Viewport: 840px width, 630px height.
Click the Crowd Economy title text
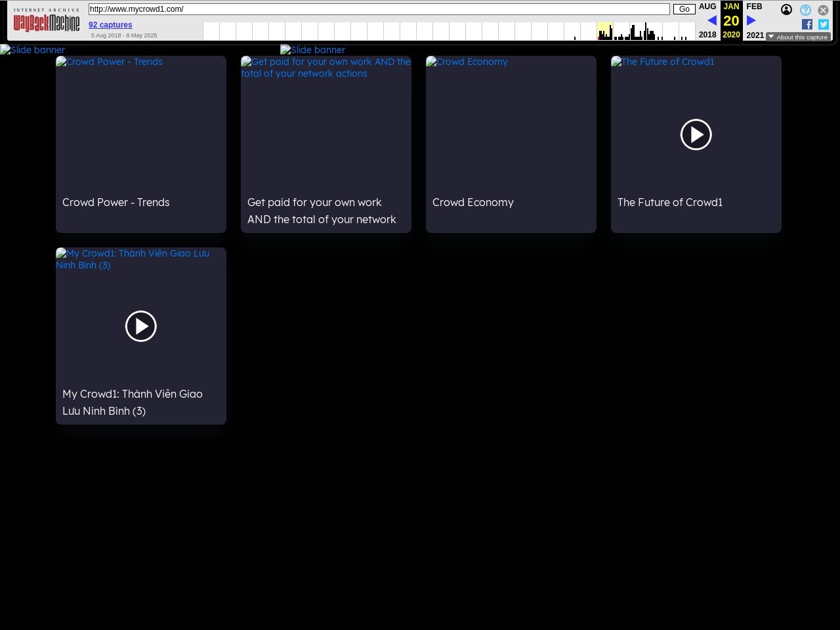(x=473, y=203)
